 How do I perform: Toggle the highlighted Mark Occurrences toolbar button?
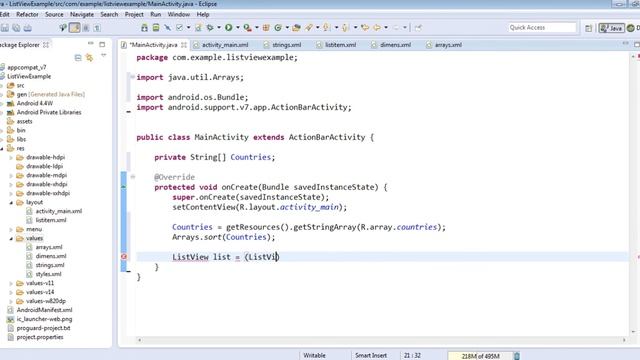click(x=75, y=28)
